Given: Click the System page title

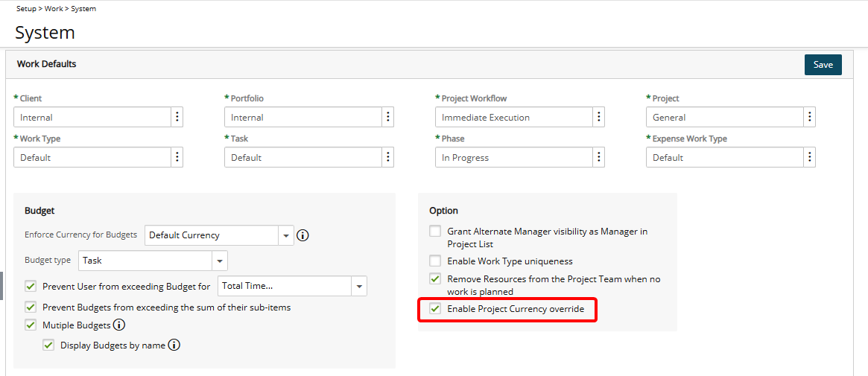Looking at the screenshot, I should click(45, 33).
